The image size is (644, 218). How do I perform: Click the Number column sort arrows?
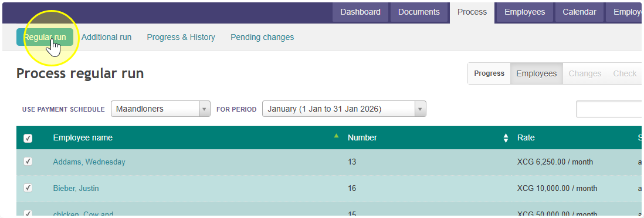(506, 137)
